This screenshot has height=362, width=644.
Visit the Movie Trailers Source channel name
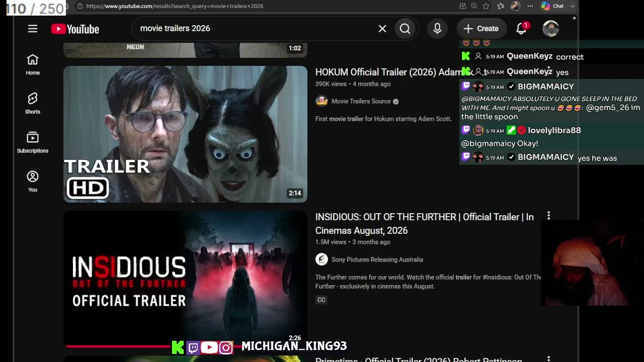click(x=361, y=101)
